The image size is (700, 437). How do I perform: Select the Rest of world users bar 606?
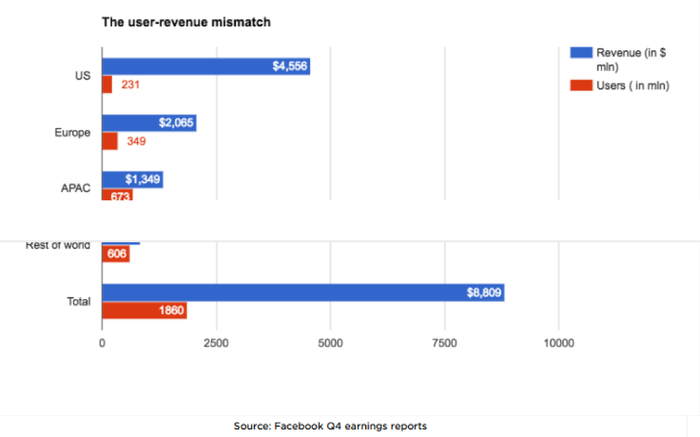[x=116, y=254]
